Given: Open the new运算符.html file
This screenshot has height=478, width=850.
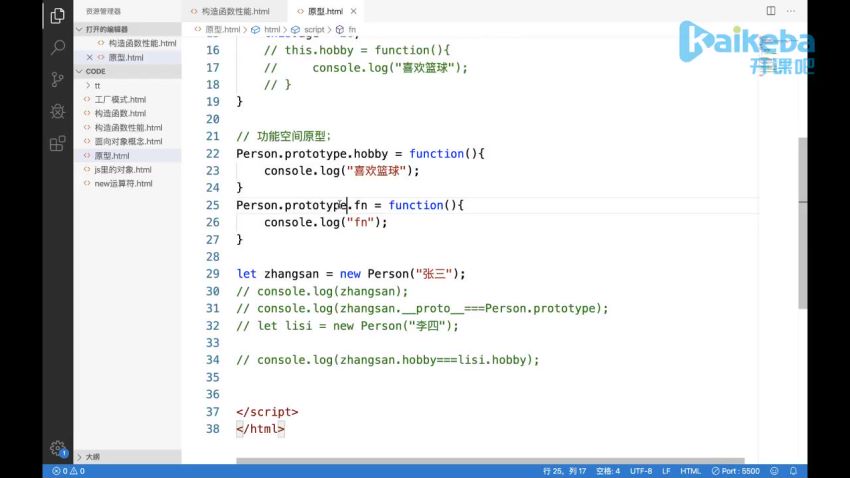Looking at the screenshot, I should [x=128, y=184].
